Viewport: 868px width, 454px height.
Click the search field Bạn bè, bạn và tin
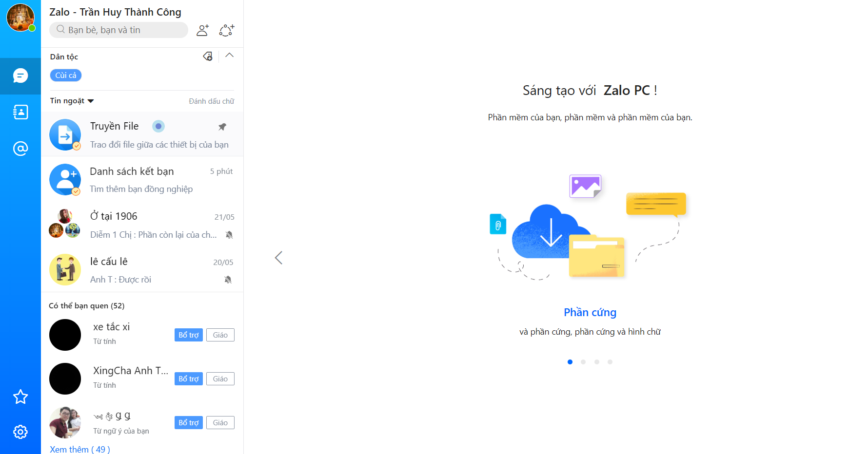click(118, 30)
